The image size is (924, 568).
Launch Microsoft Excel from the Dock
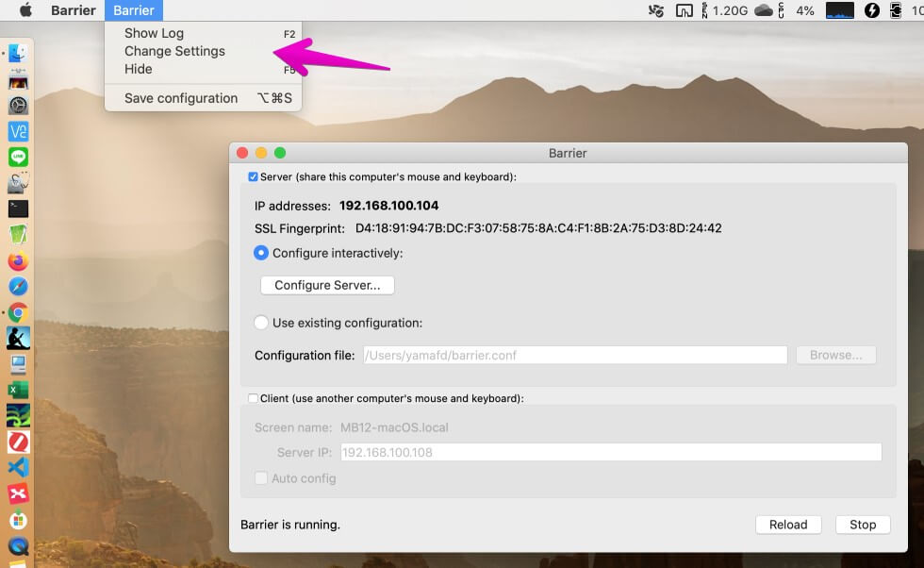click(x=18, y=391)
